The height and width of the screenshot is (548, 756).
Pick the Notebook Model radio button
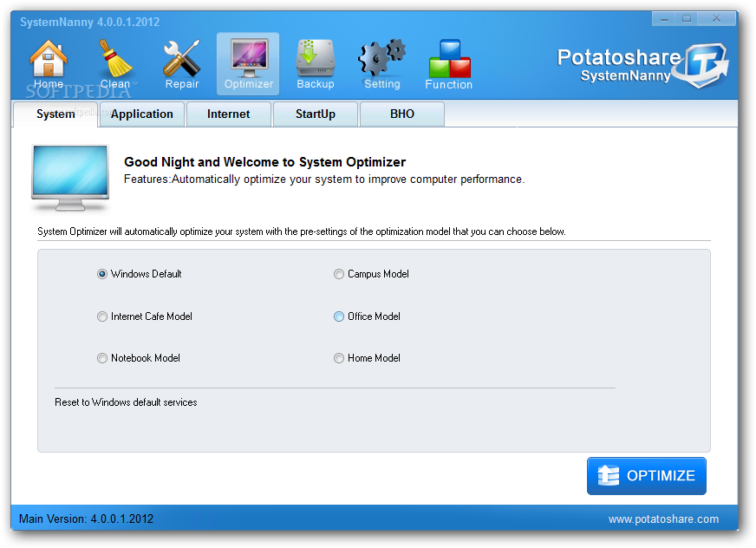coord(102,358)
